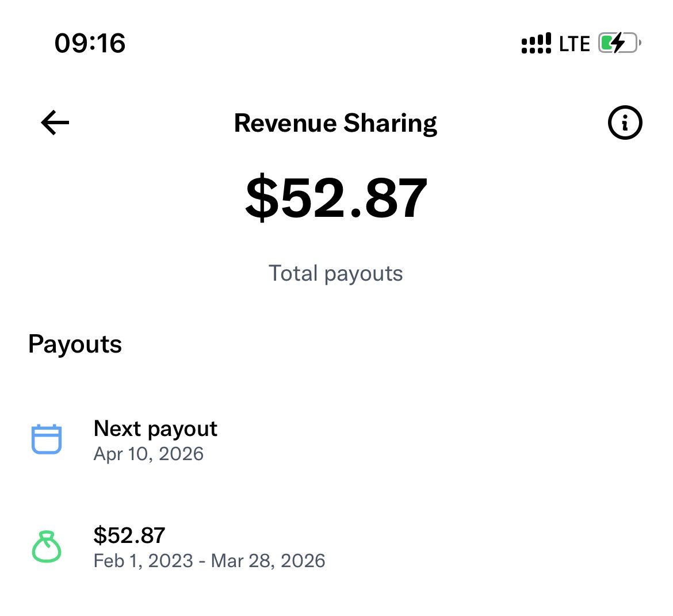Tap the battery charging indicator
Viewport: 673px width, 616px height.
[x=620, y=43]
